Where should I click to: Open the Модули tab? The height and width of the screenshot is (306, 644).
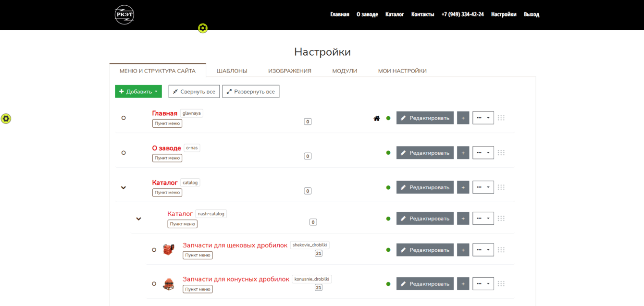[345, 71]
